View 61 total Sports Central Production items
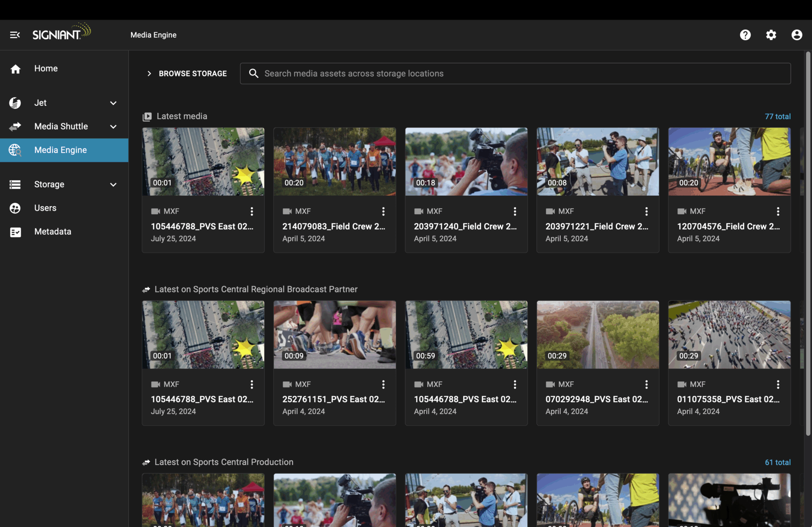 tap(777, 462)
